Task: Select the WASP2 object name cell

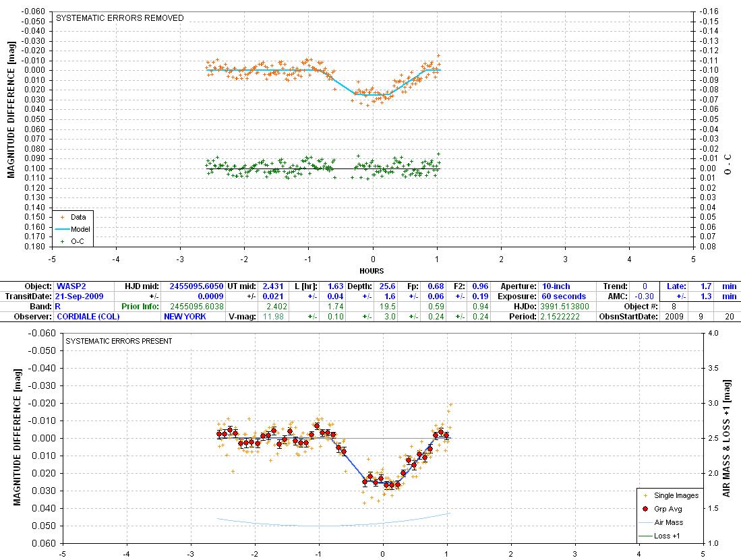Action: point(71,286)
